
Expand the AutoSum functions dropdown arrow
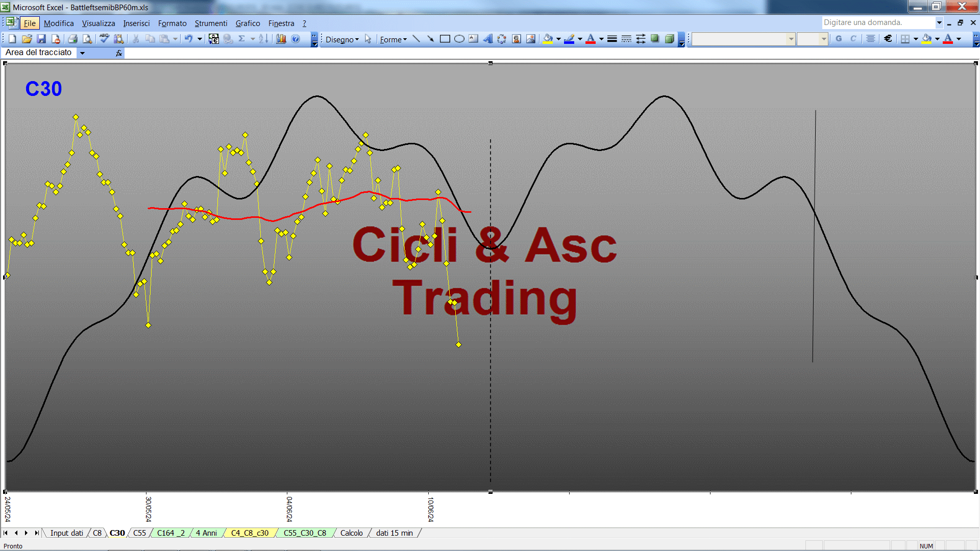tap(253, 39)
